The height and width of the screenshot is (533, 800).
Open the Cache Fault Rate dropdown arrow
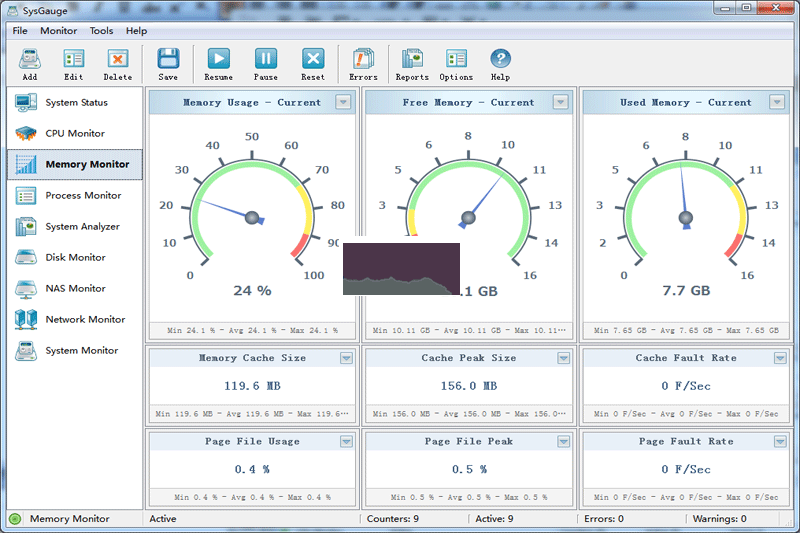[778, 358]
